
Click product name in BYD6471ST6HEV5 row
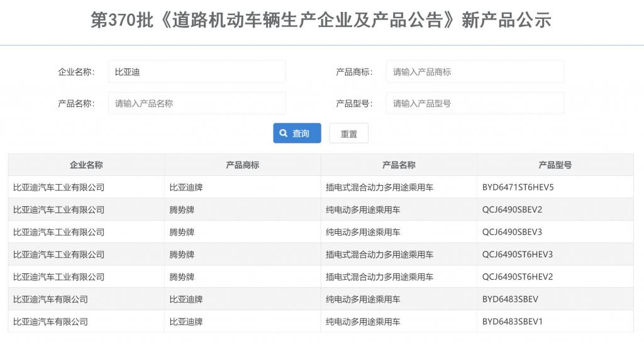tap(379, 187)
